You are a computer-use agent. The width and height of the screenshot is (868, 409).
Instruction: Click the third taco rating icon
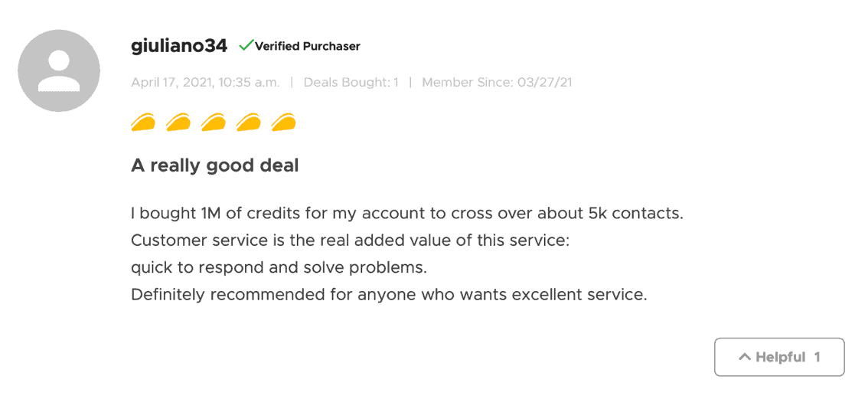[213, 123]
